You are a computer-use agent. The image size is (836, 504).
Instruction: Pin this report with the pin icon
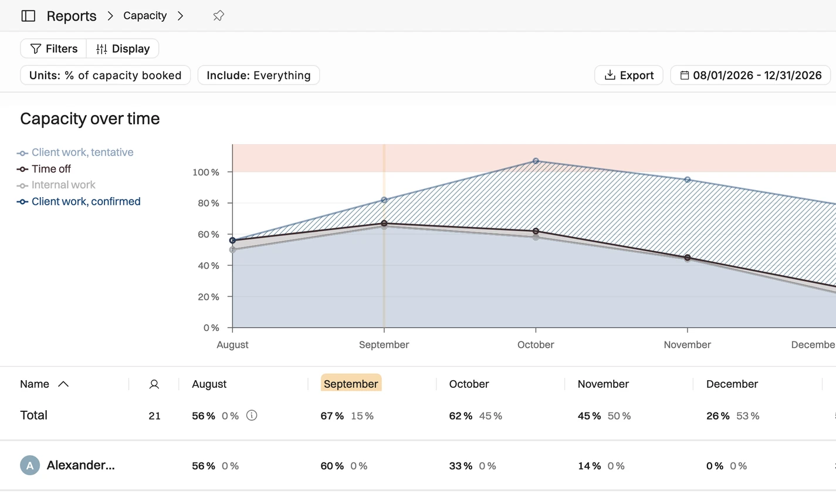218,16
